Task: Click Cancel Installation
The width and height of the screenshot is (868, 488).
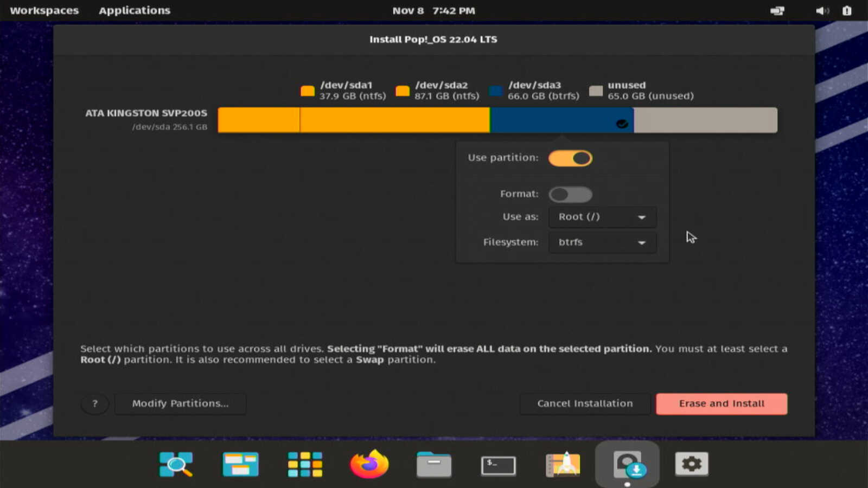Action: click(x=585, y=403)
